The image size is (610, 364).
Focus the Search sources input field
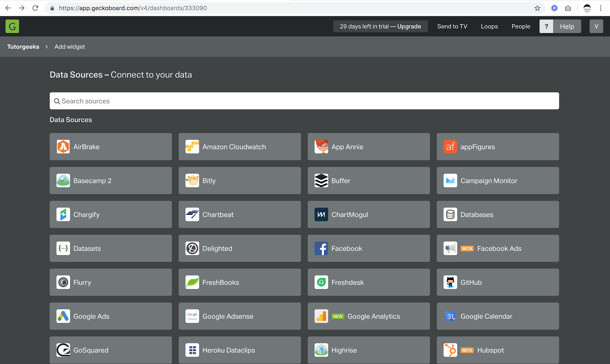[x=304, y=101]
